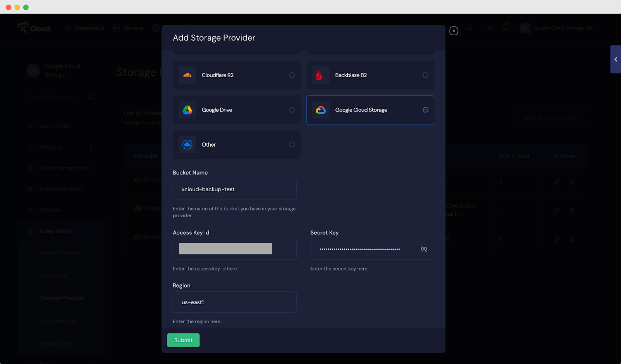The width and height of the screenshot is (621, 364).
Task: Reveal the Secret Key with the eye toggle
Action: pyautogui.click(x=424, y=249)
